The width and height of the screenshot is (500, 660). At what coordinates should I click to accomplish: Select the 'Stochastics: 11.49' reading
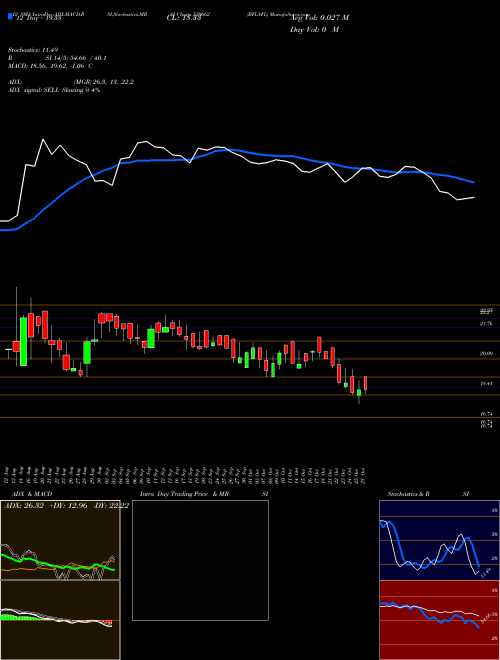(x=33, y=50)
